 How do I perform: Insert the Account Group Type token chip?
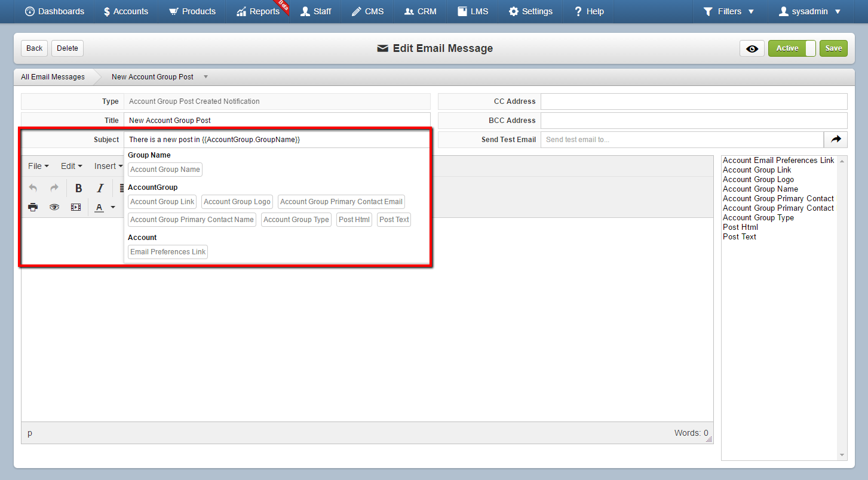[x=296, y=220]
